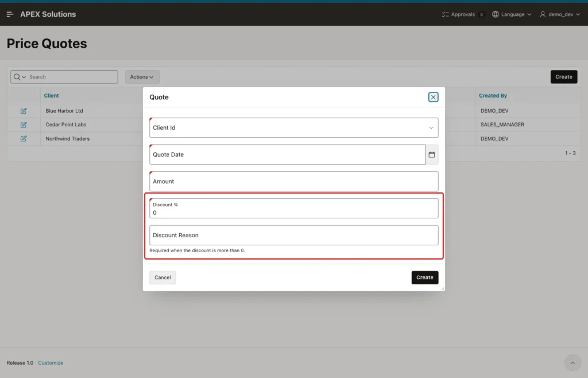The height and width of the screenshot is (378, 588).
Task: Click into the Amount field
Action: tap(293, 182)
